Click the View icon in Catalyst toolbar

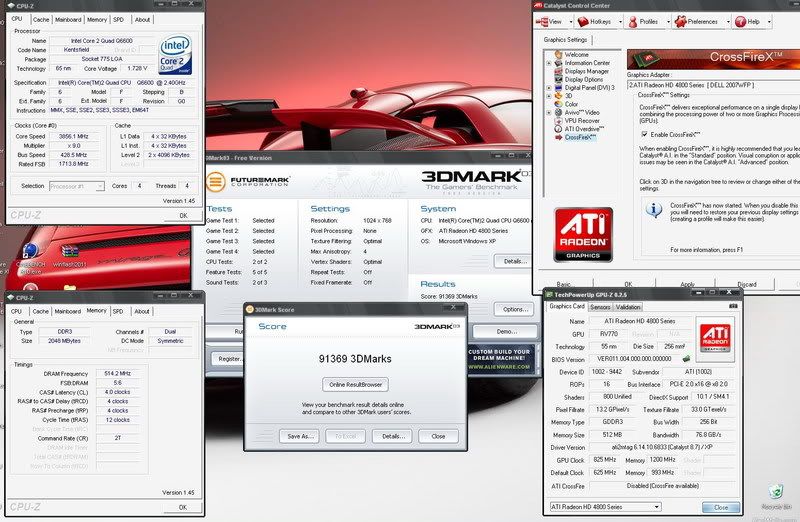point(542,21)
